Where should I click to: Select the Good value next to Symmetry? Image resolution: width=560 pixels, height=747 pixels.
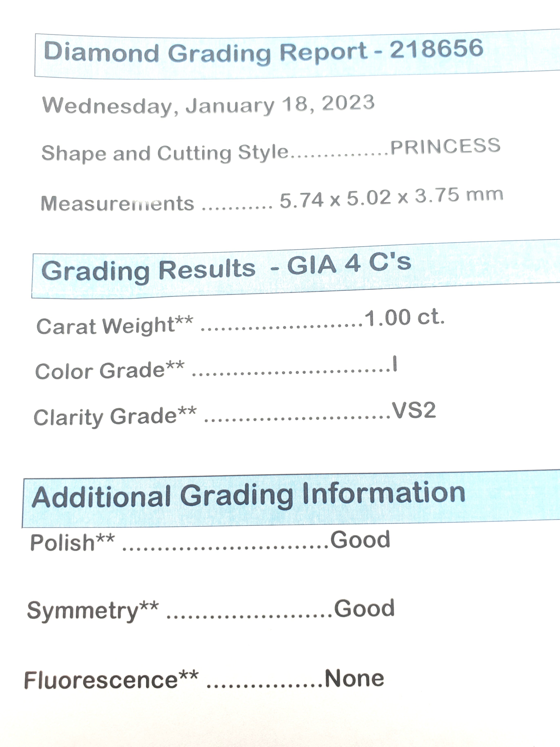tap(364, 609)
